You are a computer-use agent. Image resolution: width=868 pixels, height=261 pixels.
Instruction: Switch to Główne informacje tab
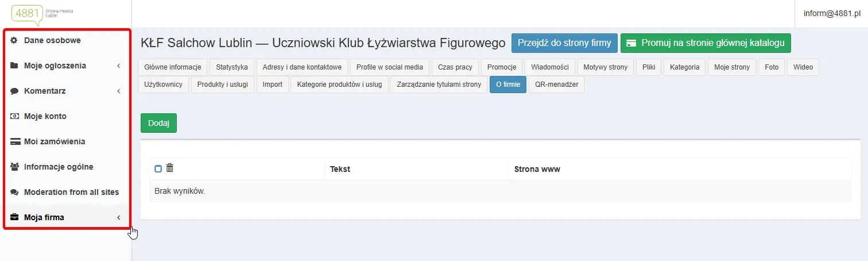(172, 67)
